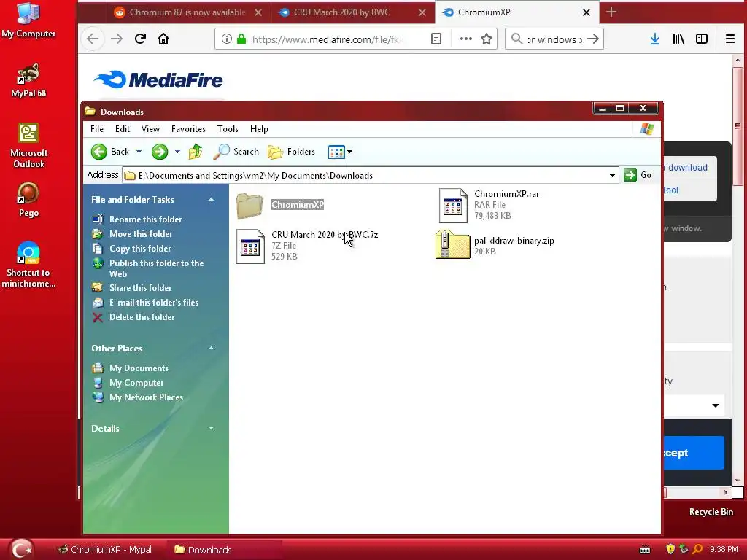747x560 pixels.
Task: Switch to ChromiumXP - Mypal taskbar button
Action: (105, 550)
